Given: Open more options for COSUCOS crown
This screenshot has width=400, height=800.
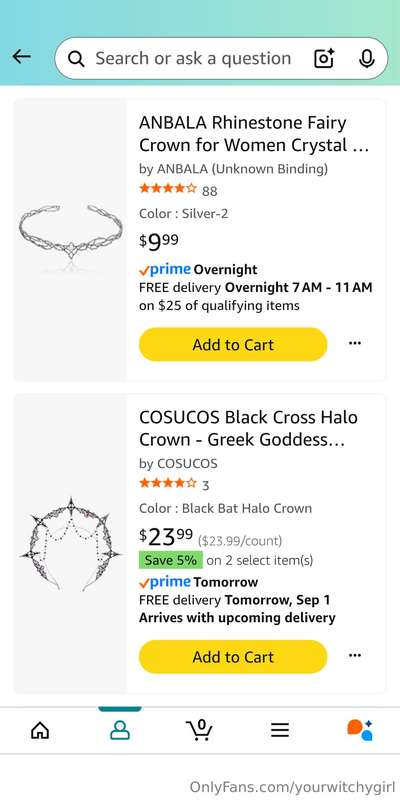Looking at the screenshot, I should point(355,656).
